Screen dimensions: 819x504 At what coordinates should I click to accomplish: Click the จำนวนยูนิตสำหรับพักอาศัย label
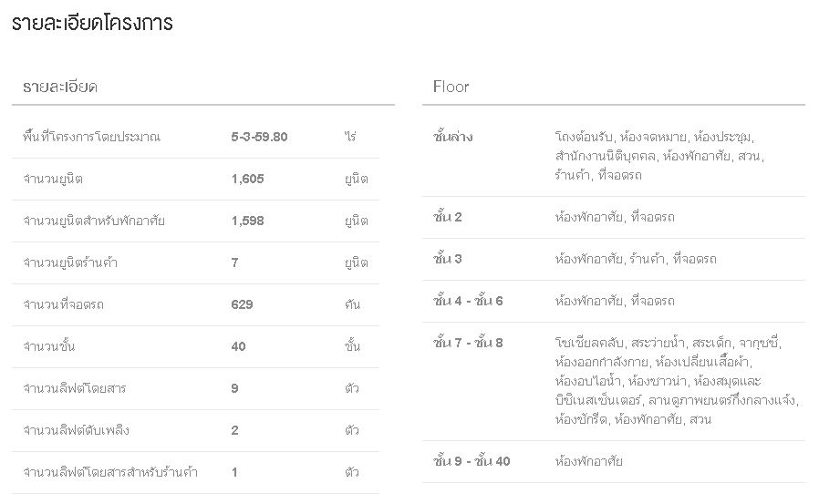pyautogui.click(x=94, y=221)
